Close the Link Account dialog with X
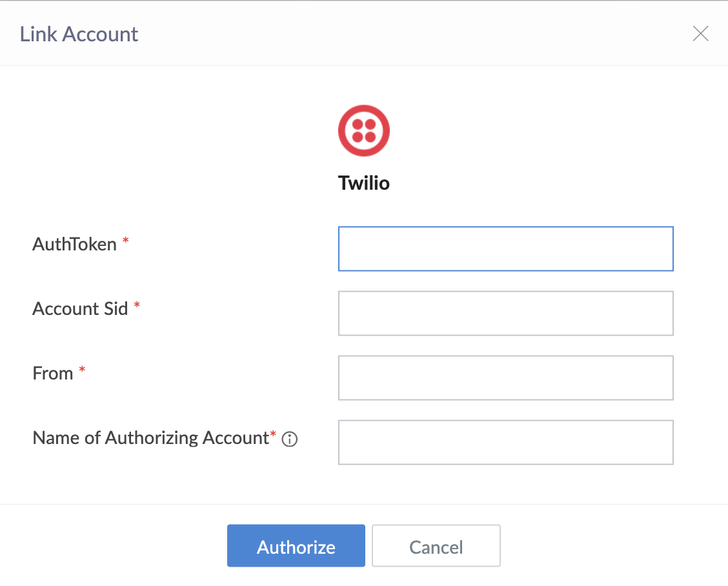This screenshot has height=586, width=728. click(x=700, y=34)
